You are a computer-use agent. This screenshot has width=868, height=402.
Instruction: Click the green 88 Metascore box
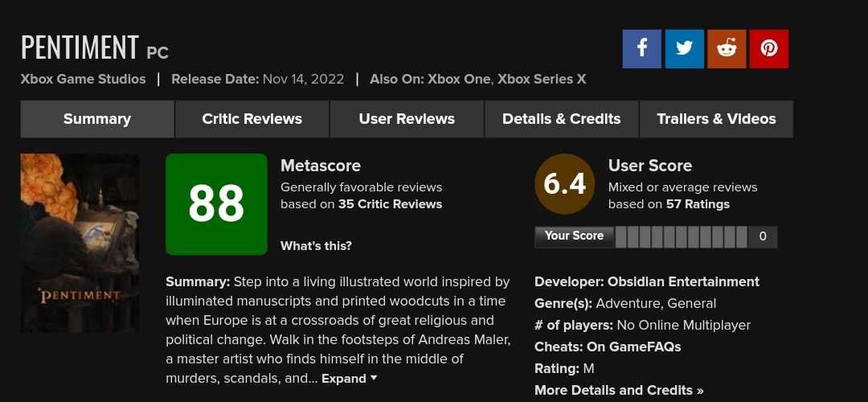pyautogui.click(x=216, y=204)
